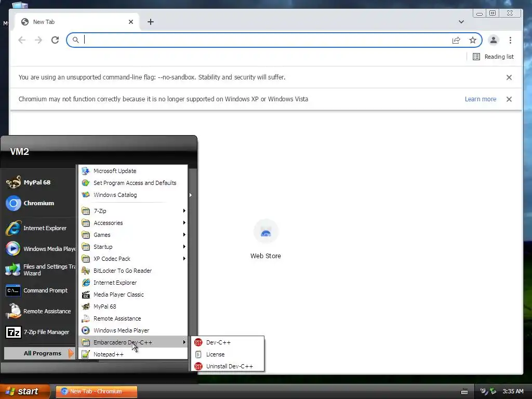Open Notepad++ from All Programs
The width and height of the screenshot is (532, 399).
click(133, 354)
